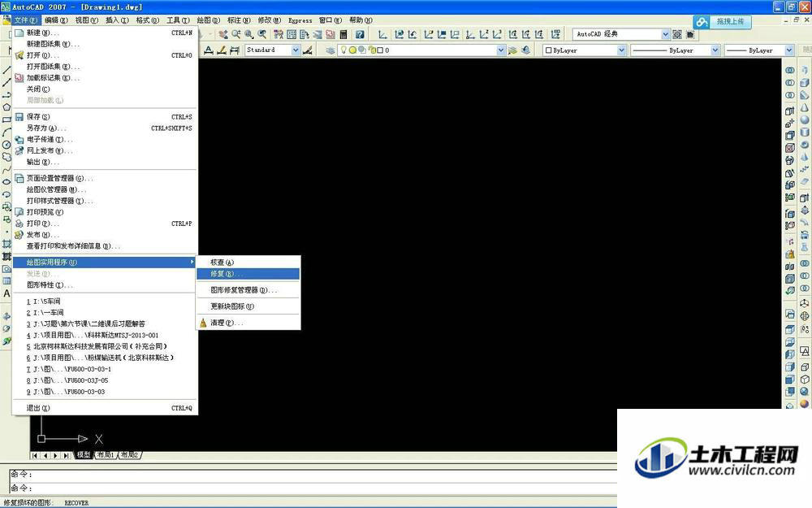This screenshot has width=812, height=508.
Task: Open recent file 1 I:\5车间
Action: click(104, 302)
